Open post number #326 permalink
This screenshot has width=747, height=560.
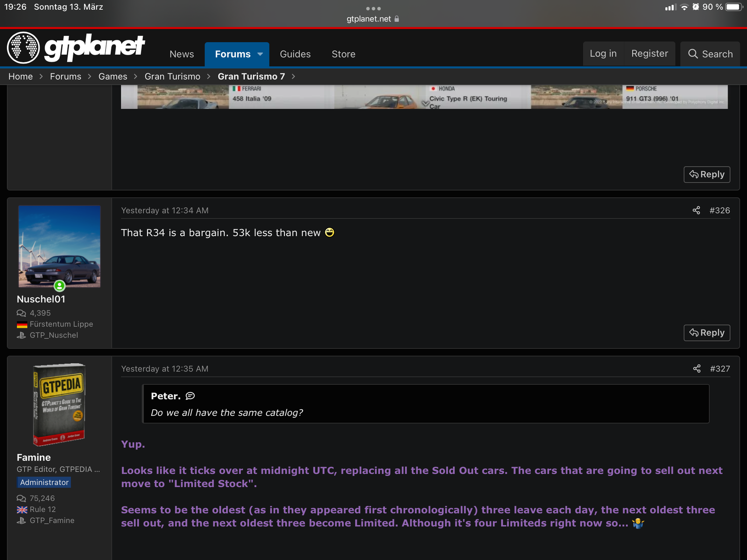pos(719,210)
